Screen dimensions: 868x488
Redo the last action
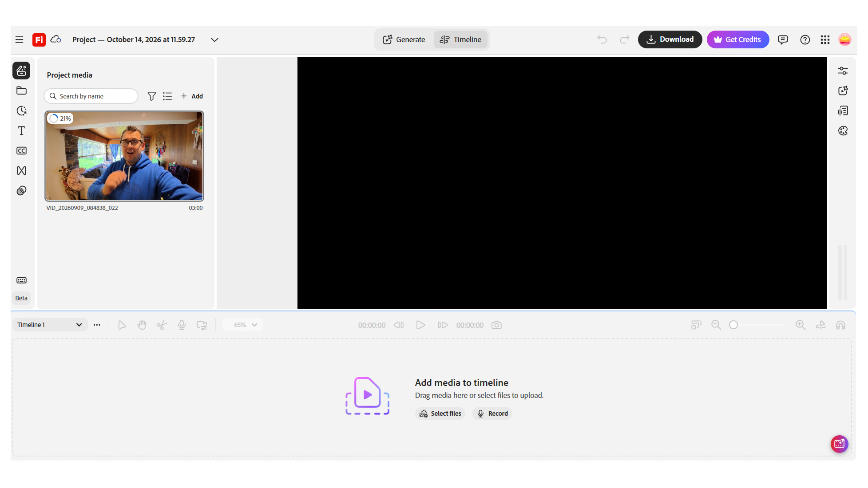pyautogui.click(x=624, y=39)
